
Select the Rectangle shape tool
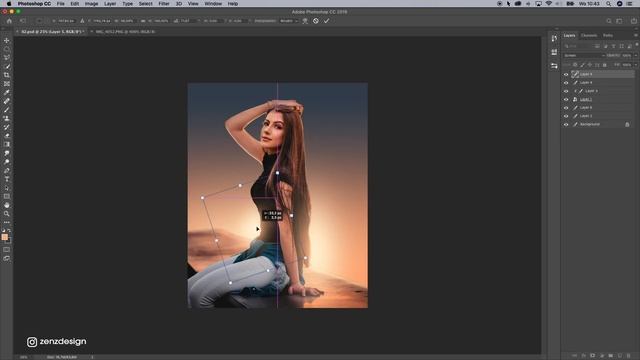7,196
